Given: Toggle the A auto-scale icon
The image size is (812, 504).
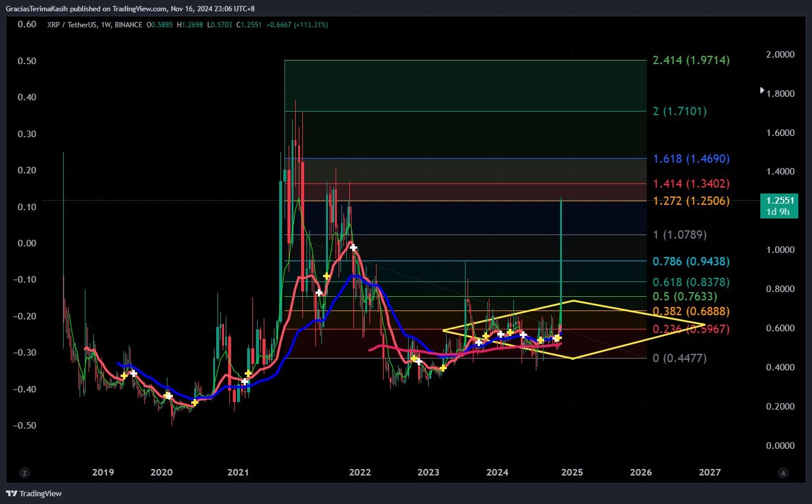Looking at the screenshot, I should [x=783, y=473].
